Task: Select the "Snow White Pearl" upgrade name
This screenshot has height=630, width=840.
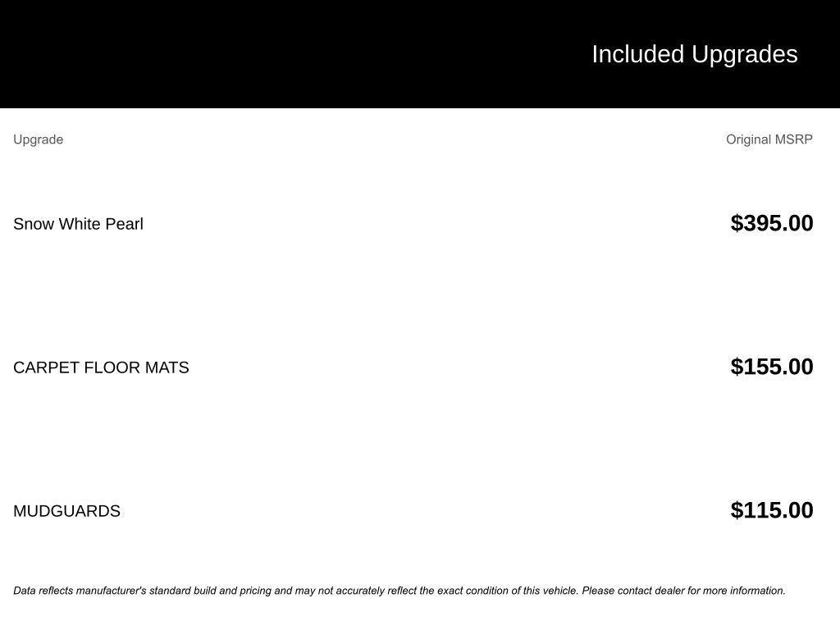Action: click(x=78, y=224)
